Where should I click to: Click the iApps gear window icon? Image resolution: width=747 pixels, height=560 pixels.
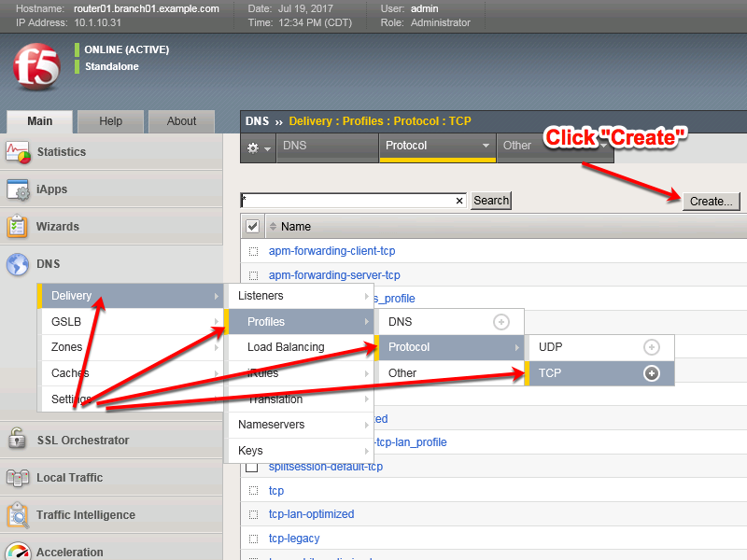coord(18,189)
